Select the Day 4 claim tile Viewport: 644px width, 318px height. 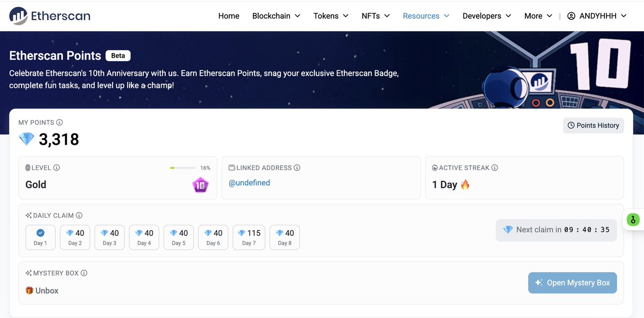coord(144,237)
